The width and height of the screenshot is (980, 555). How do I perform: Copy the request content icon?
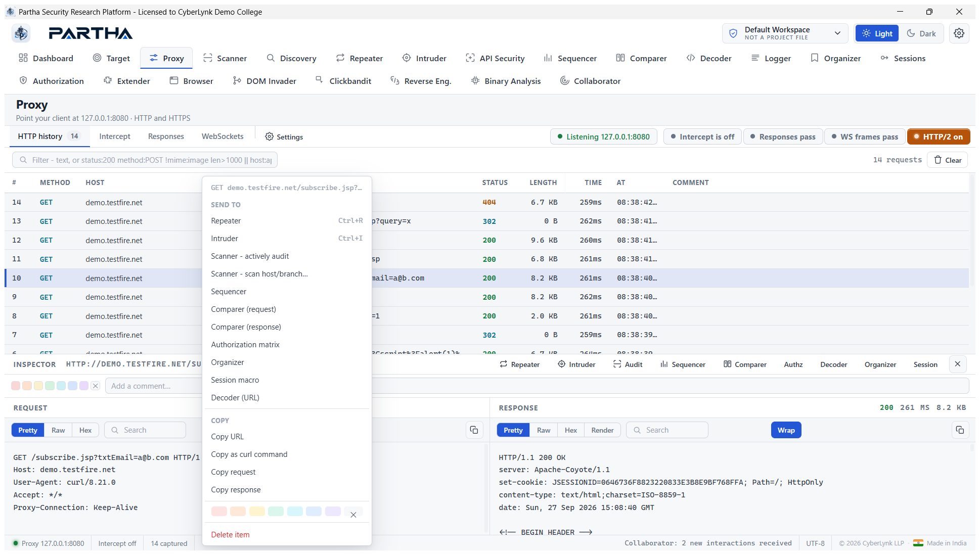(474, 430)
